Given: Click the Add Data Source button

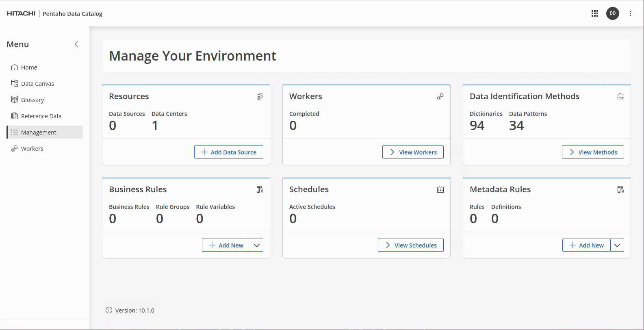Looking at the screenshot, I should pyautogui.click(x=229, y=152).
